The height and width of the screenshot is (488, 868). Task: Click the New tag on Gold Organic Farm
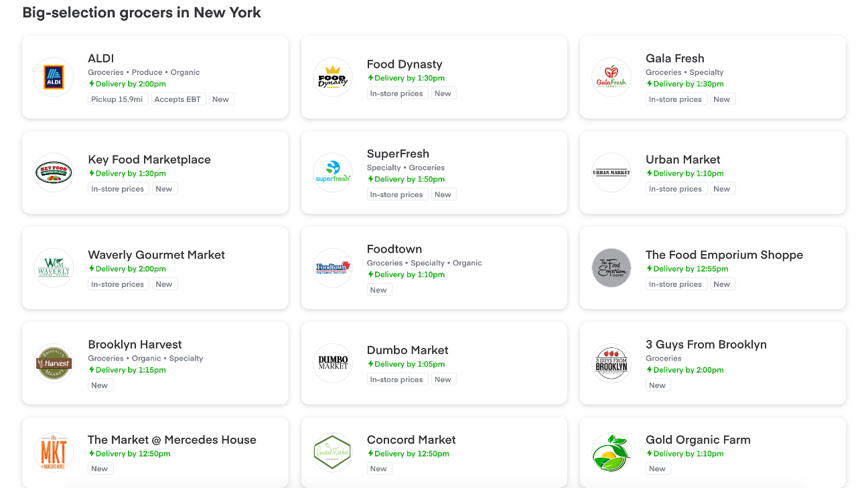pos(657,469)
